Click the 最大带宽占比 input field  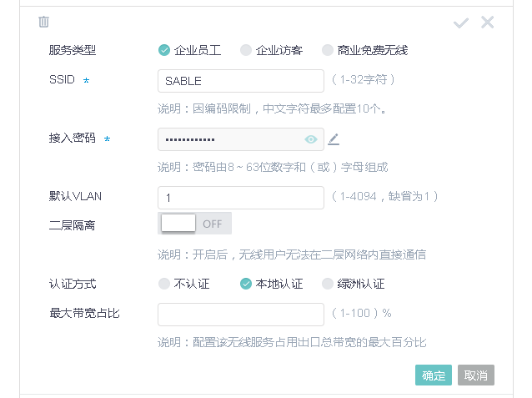(x=240, y=315)
